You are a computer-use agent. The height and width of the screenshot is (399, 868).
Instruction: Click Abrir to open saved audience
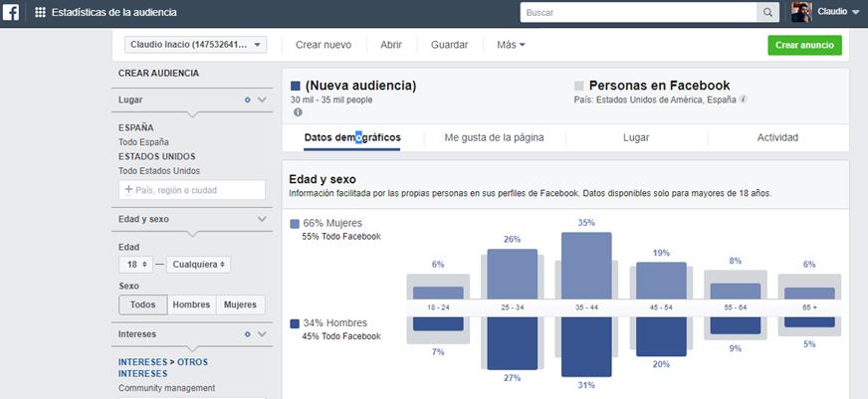[x=391, y=45]
